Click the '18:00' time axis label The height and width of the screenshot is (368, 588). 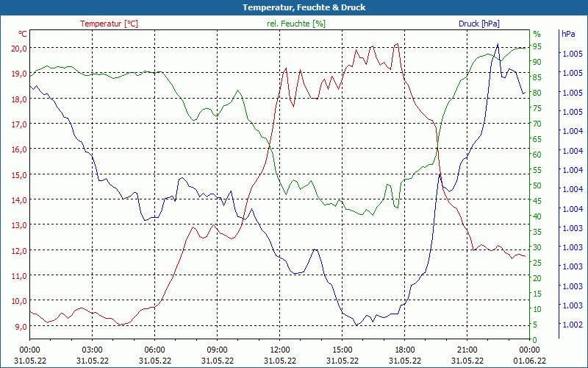(405, 350)
